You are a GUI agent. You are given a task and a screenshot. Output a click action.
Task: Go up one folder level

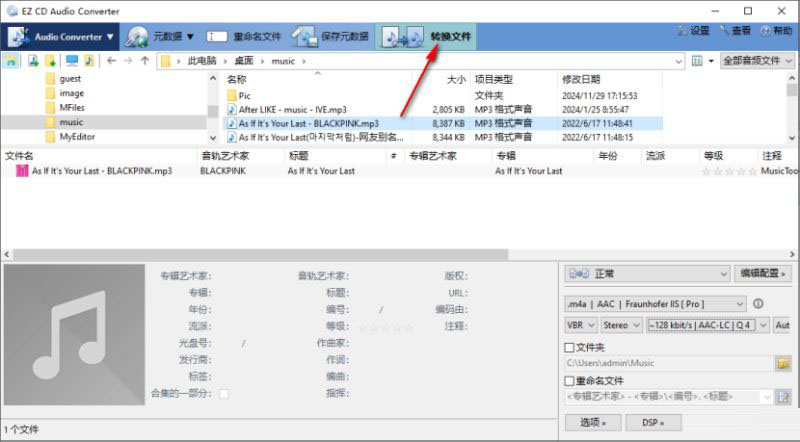[145, 61]
